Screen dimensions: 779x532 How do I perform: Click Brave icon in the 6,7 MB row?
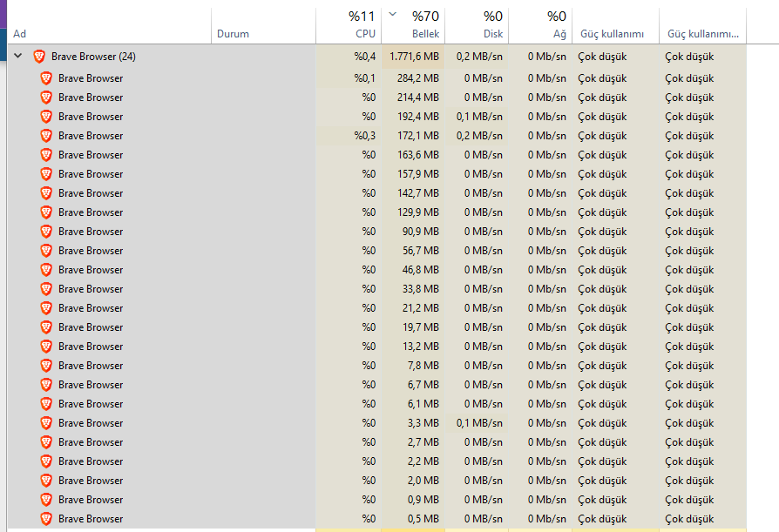coord(46,385)
